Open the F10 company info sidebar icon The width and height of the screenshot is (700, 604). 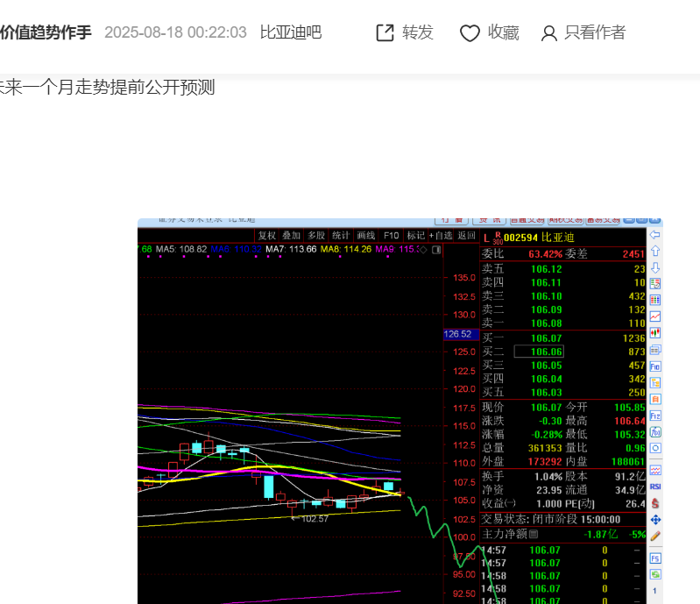click(655, 366)
